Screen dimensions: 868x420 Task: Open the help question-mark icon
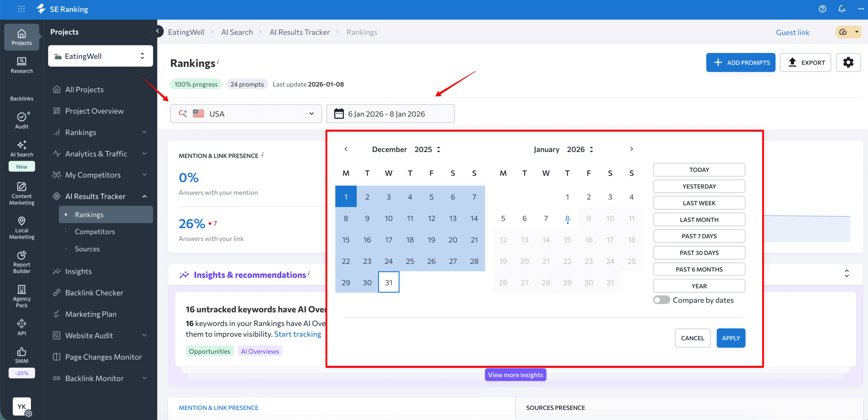tap(822, 9)
